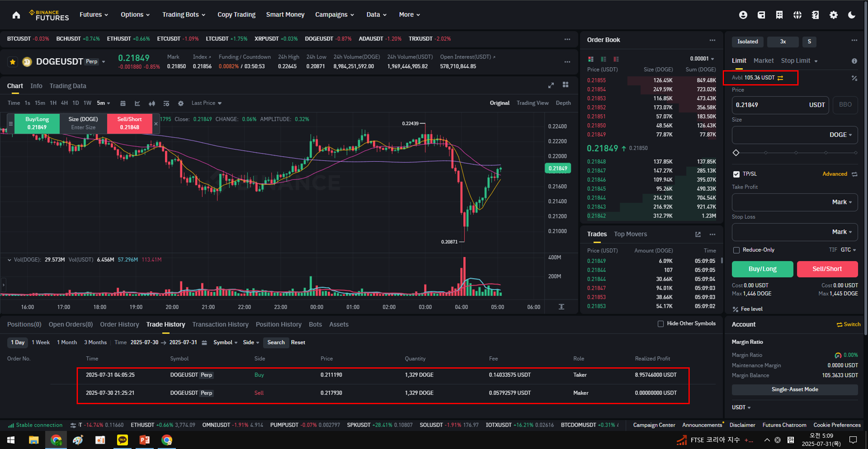Open the user profile account icon
The width and height of the screenshot is (868, 449).
pyautogui.click(x=743, y=15)
